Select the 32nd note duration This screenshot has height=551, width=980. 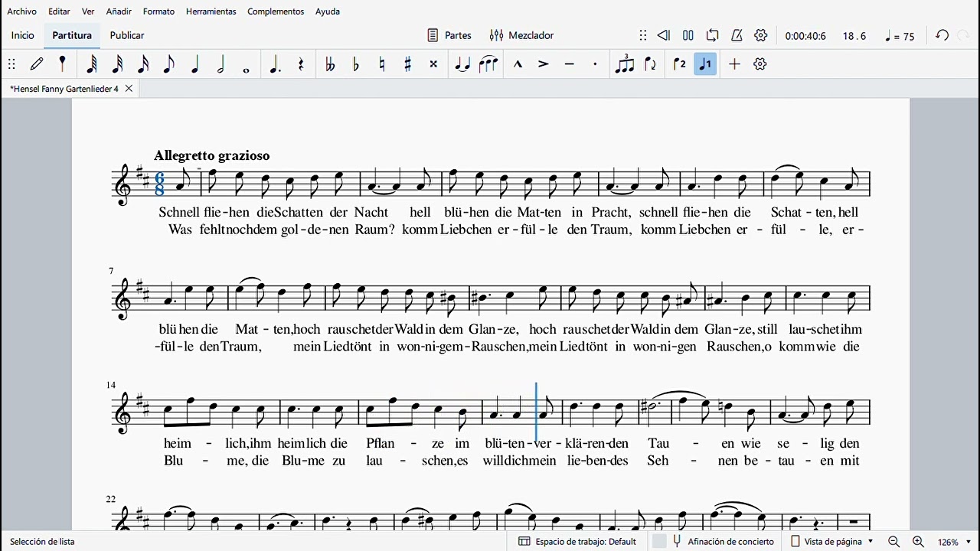[117, 64]
